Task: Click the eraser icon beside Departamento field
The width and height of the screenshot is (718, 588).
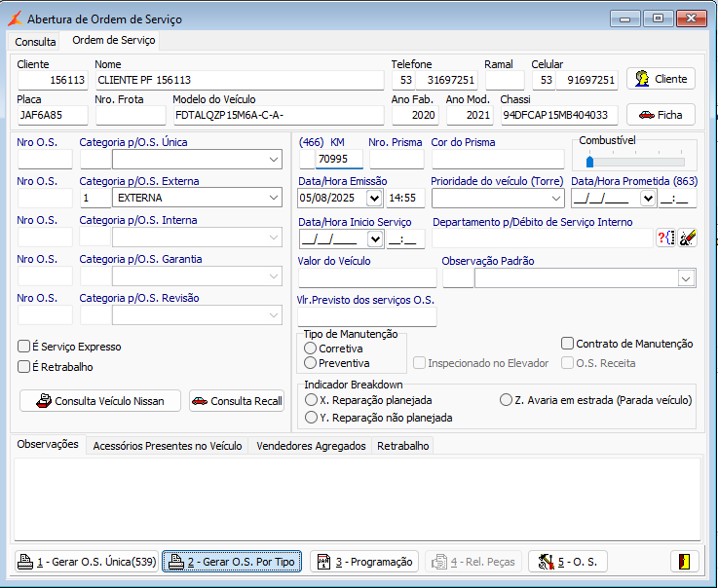Action: coord(687,238)
